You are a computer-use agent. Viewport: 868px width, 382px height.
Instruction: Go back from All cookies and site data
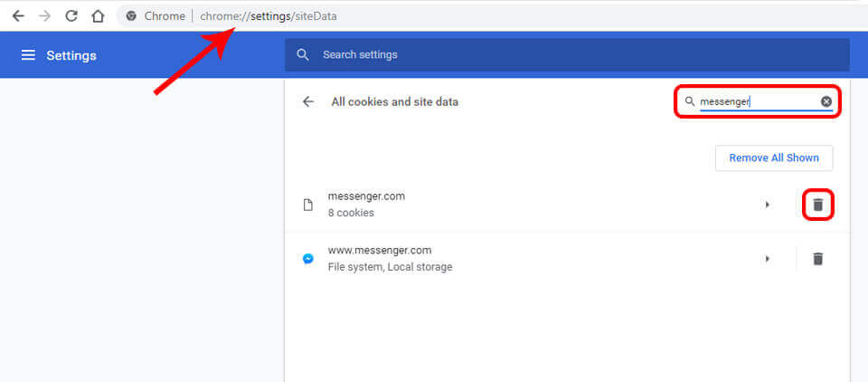pyautogui.click(x=308, y=101)
